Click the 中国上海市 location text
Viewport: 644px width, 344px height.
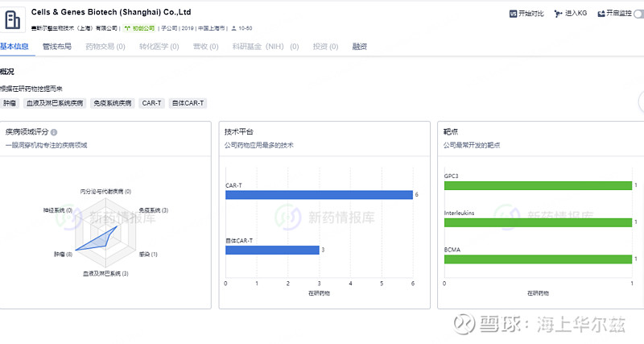[x=212, y=28]
